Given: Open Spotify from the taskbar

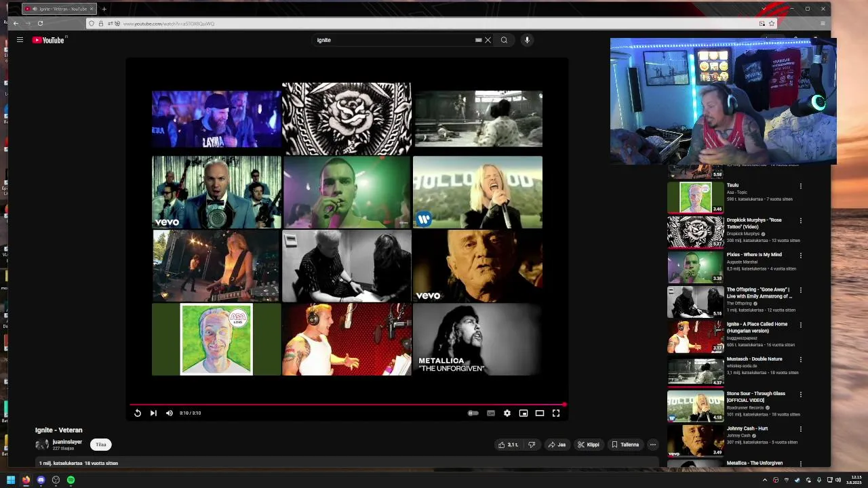Looking at the screenshot, I should (x=71, y=480).
